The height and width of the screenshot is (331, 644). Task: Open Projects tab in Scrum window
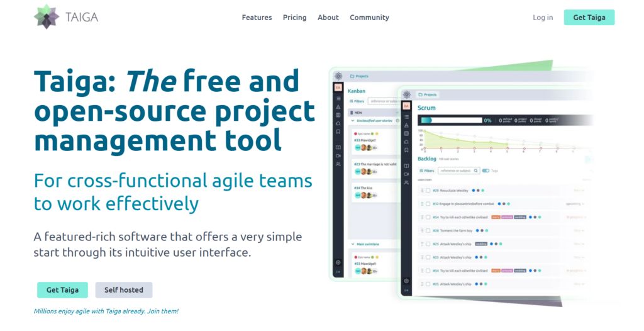(x=428, y=94)
